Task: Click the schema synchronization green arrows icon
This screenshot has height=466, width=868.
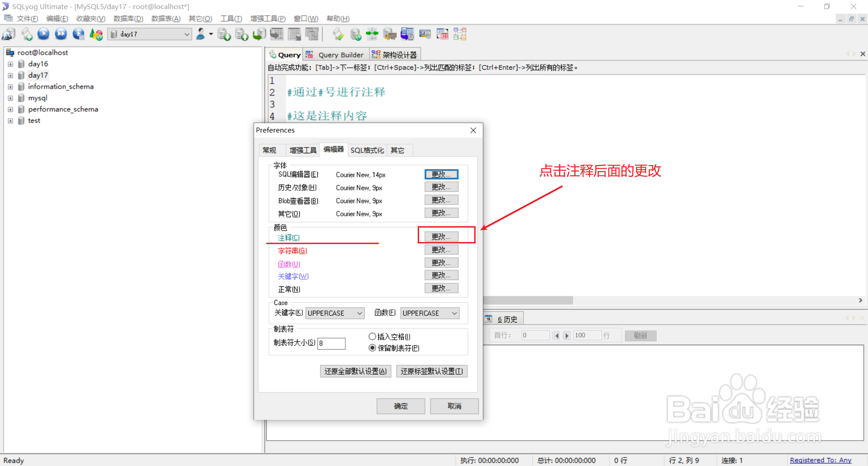Action: tap(372, 34)
